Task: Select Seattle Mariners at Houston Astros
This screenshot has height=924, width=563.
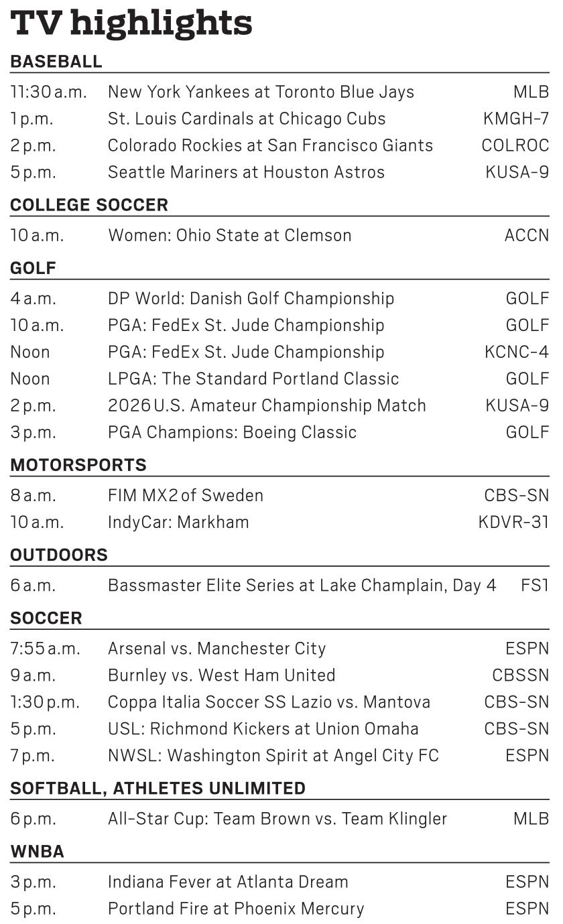Action: tap(247, 172)
